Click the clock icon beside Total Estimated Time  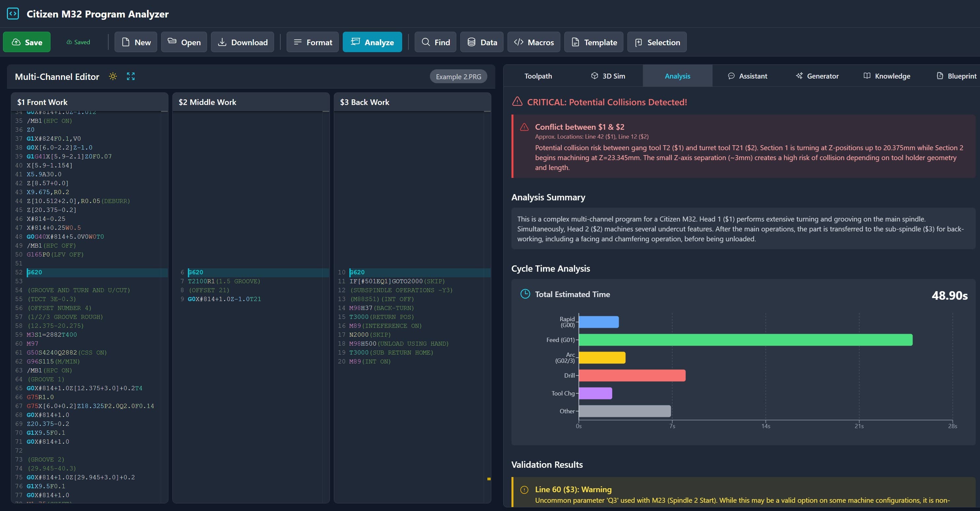click(x=525, y=294)
